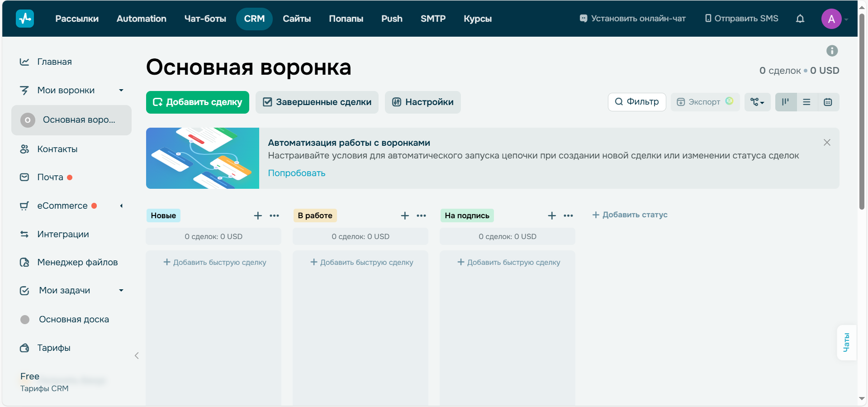Click the Мои задачи checkmark icon
The image size is (868, 407).
coord(24,291)
